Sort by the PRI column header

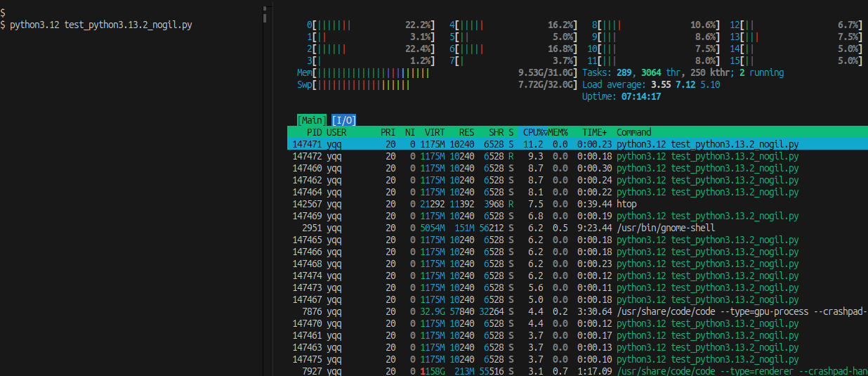click(x=388, y=132)
